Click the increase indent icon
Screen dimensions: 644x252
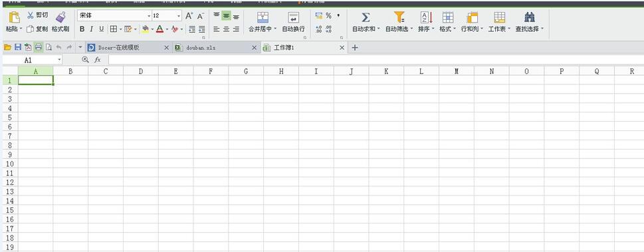(201, 29)
